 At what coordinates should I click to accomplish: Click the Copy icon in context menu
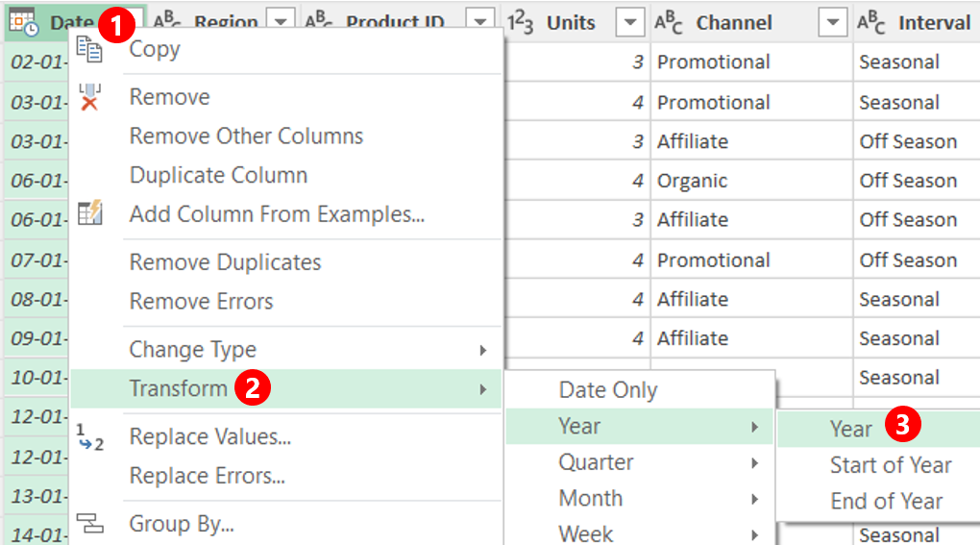pyautogui.click(x=88, y=49)
